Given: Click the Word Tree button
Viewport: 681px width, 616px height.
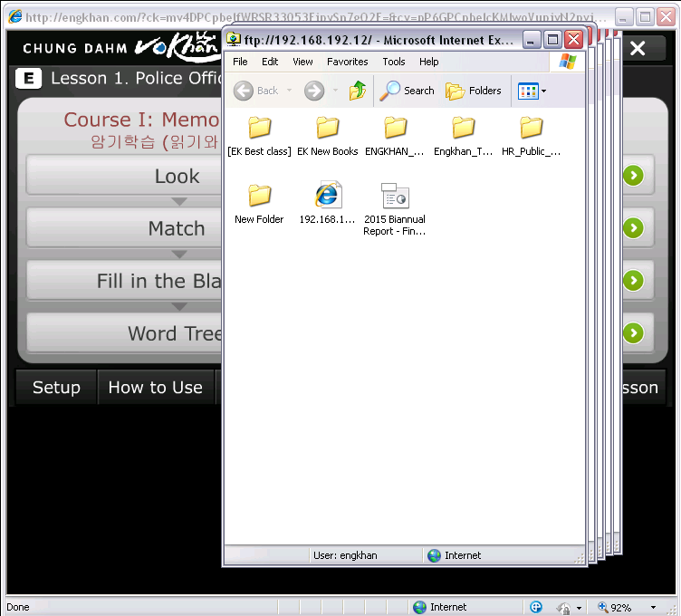Looking at the screenshot, I should 125,333.
